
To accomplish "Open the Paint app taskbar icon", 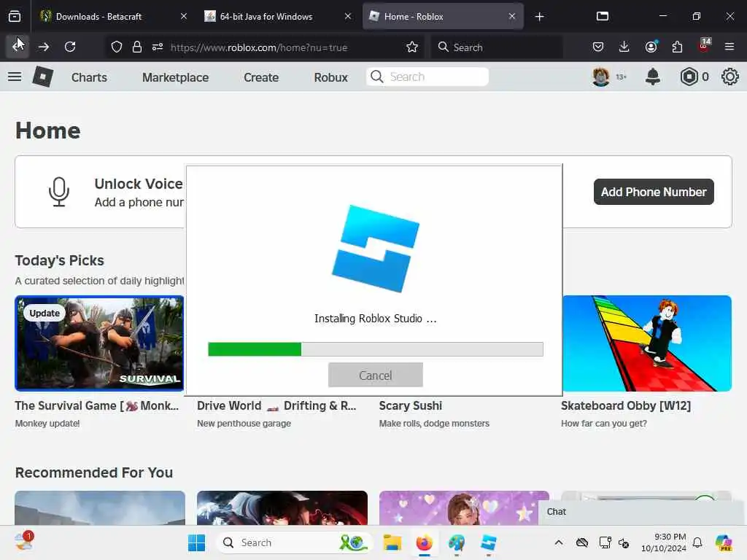I will [x=457, y=542].
